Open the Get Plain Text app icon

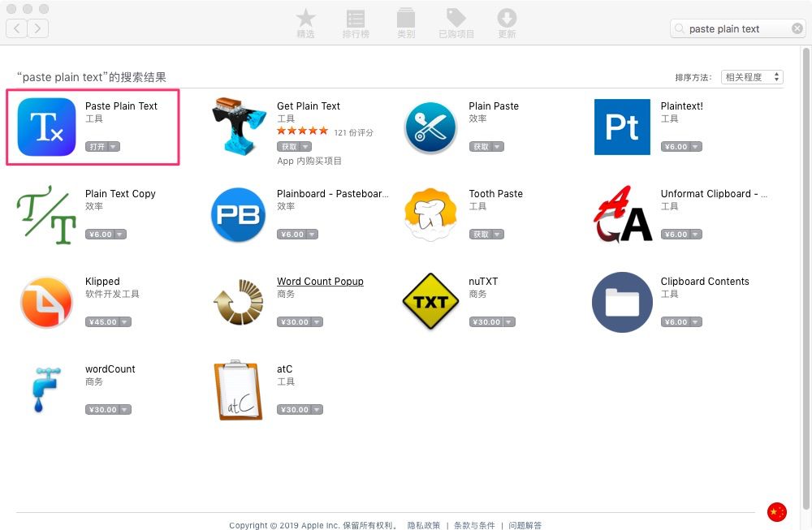click(x=239, y=127)
